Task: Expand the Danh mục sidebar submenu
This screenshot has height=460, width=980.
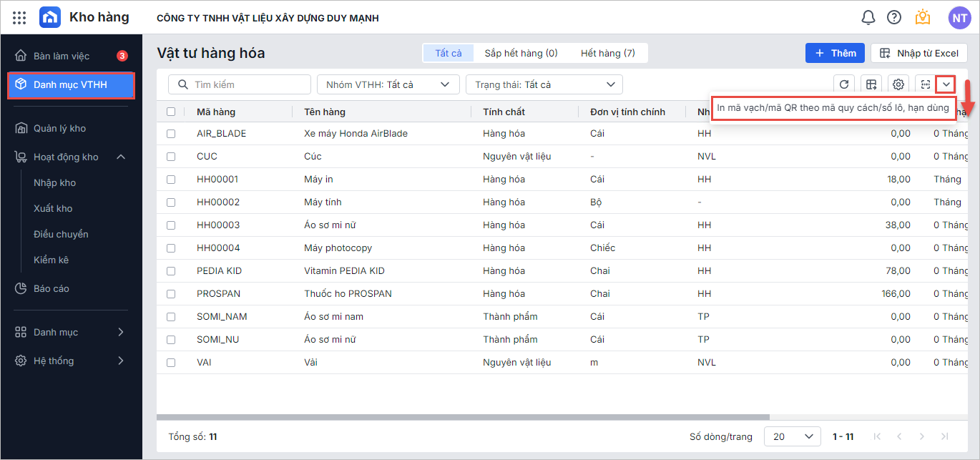Action: pos(121,333)
